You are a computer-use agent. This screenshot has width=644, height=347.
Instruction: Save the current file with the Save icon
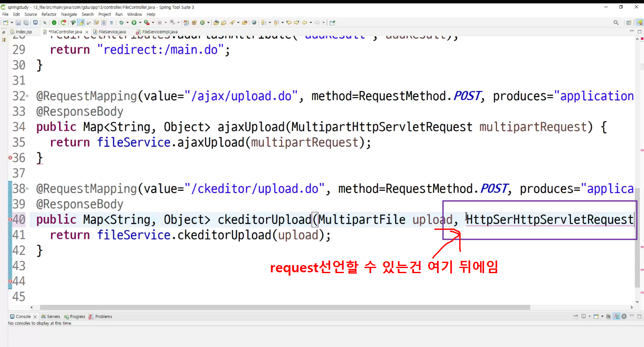coord(18,23)
